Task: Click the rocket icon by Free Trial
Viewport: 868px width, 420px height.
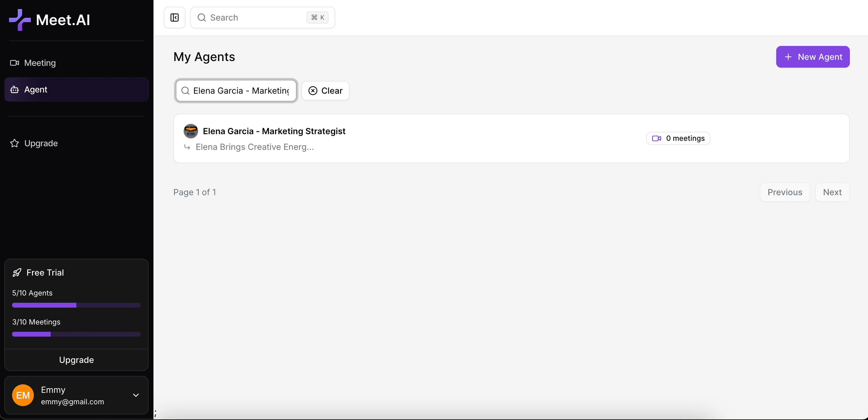Action: coord(17,272)
